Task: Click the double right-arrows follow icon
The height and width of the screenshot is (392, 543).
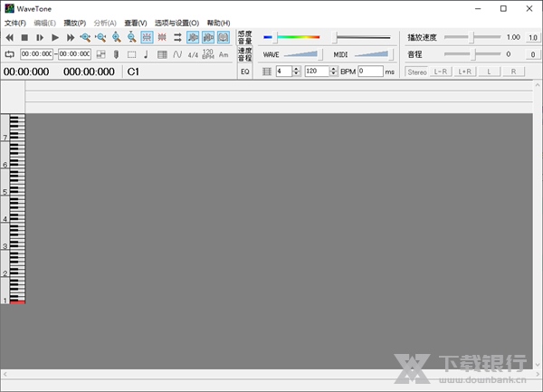Action: point(177,37)
